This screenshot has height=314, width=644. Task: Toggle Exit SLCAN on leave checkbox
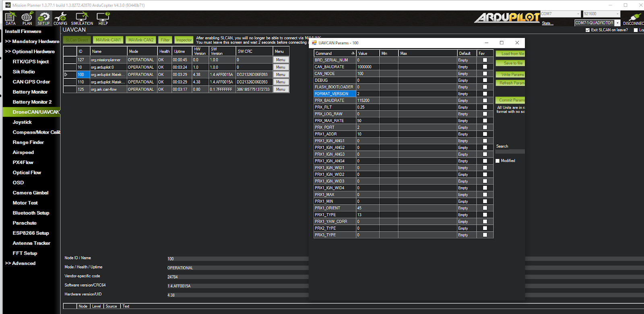pos(588,30)
